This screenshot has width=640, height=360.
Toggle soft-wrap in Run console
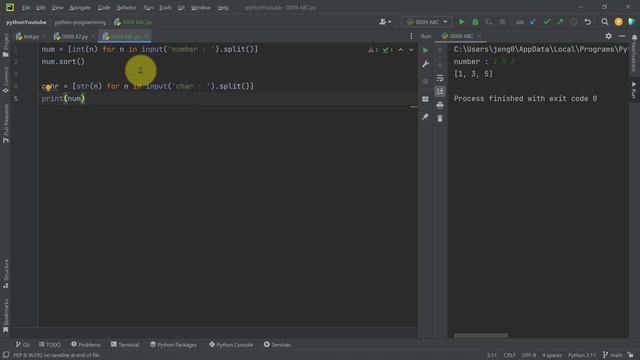440,78
